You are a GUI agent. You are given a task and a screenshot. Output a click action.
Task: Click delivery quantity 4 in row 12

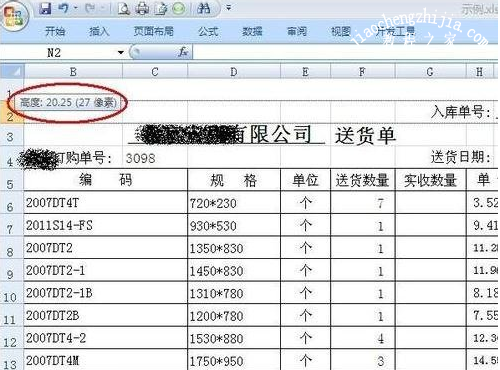[362, 338]
